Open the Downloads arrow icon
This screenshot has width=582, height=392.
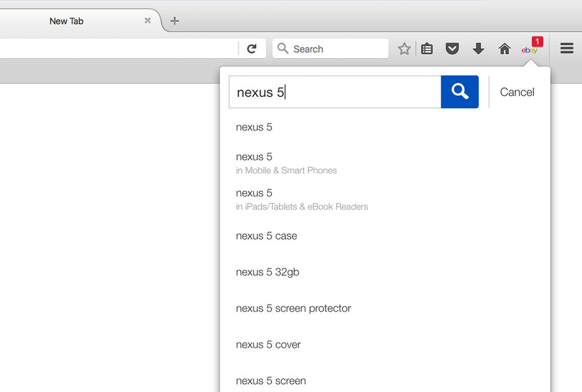tap(478, 49)
